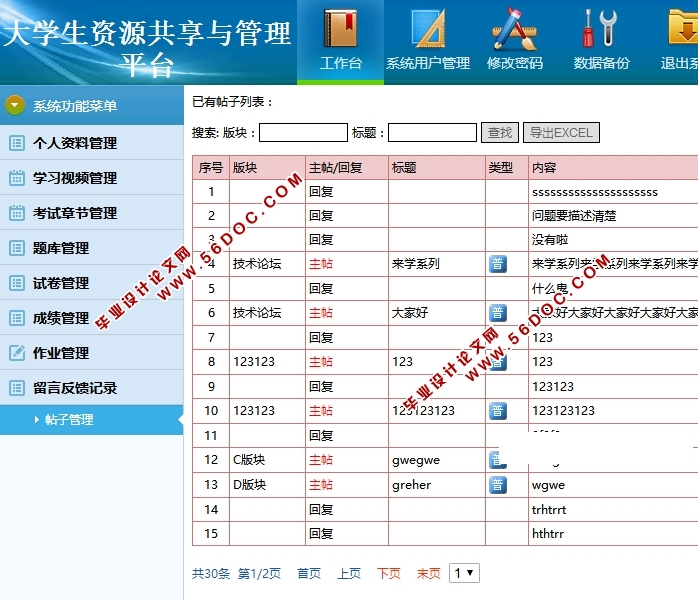Click the list icon beside 留言反馈记录
The image size is (698, 600).
tap(17, 388)
